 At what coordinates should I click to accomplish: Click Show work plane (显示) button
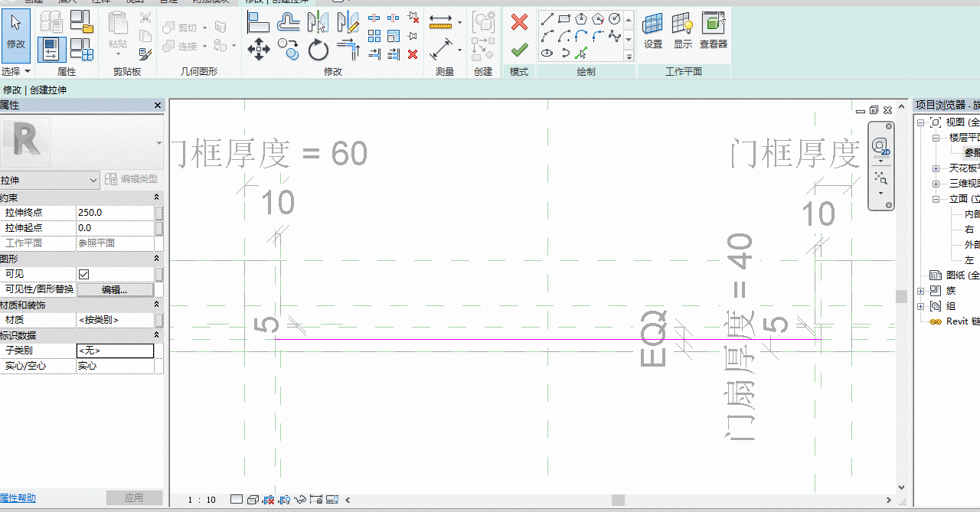point(683,31)
